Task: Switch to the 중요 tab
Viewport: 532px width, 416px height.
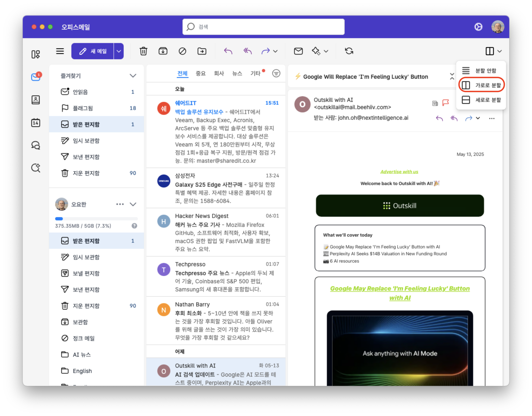Action: point(201,73)
